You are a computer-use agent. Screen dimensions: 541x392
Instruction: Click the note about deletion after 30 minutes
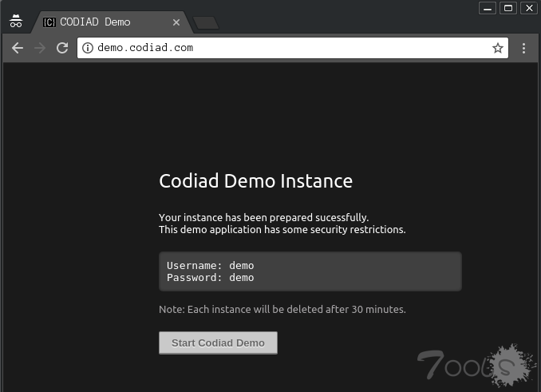(x=282, y=309)
